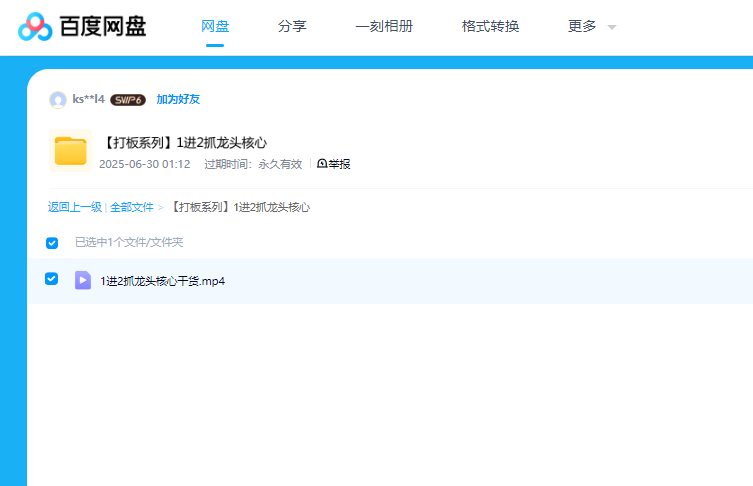Toggle the select-all files checkbox
753x486 pixels.
(x=52, y=243)
